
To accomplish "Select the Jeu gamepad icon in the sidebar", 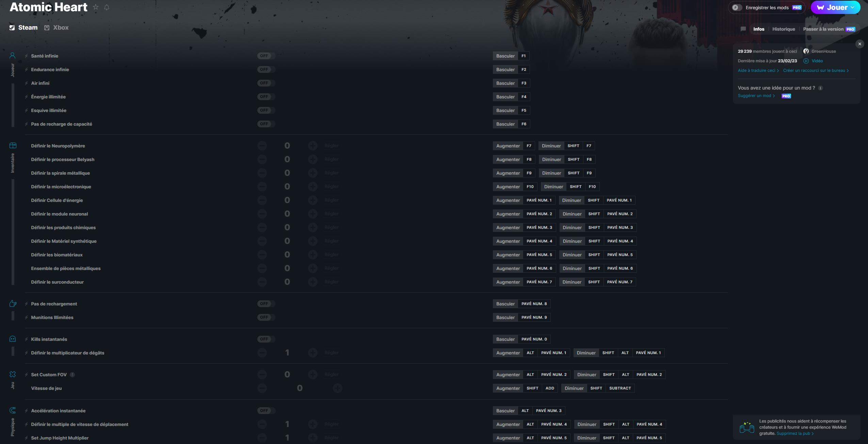I will (x=13, y=374).
